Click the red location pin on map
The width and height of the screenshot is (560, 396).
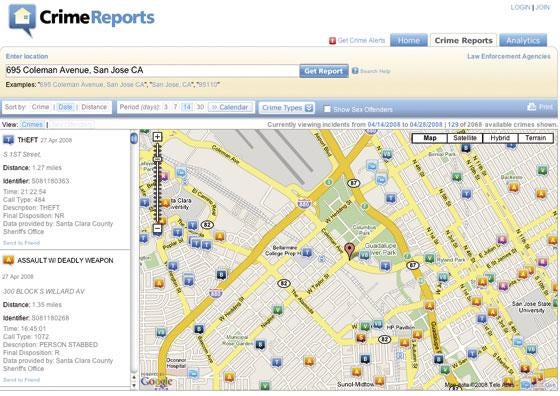[350, 251]
